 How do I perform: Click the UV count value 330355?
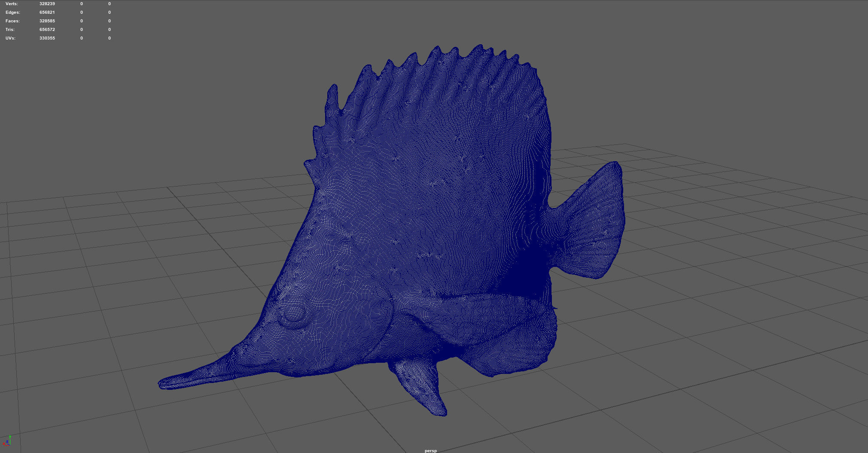coord(47,38)
